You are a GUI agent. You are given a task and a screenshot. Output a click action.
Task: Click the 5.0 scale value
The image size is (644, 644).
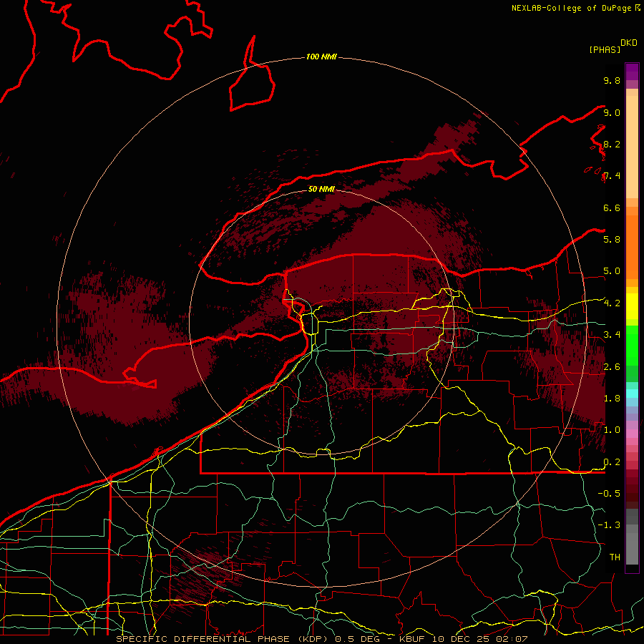click(612, 271)
